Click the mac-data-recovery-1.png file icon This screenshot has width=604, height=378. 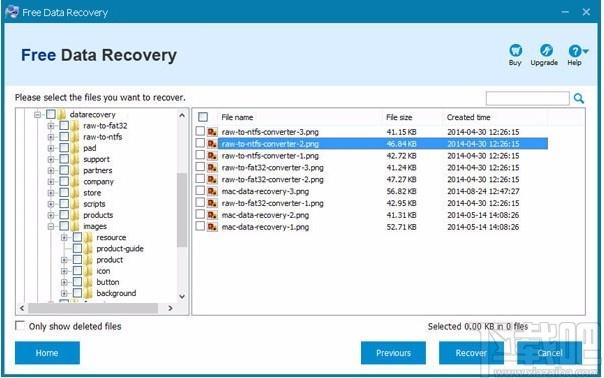[212, 227]
